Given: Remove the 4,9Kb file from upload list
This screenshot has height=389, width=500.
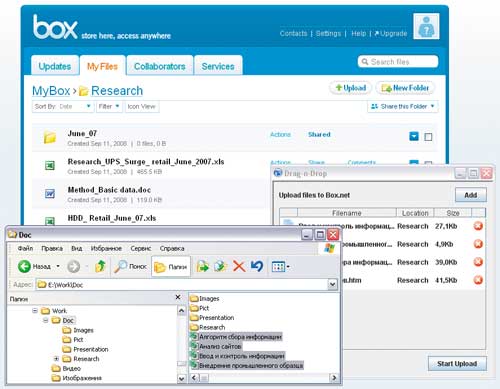Looking at the screenshot, I should coord(478,244).
